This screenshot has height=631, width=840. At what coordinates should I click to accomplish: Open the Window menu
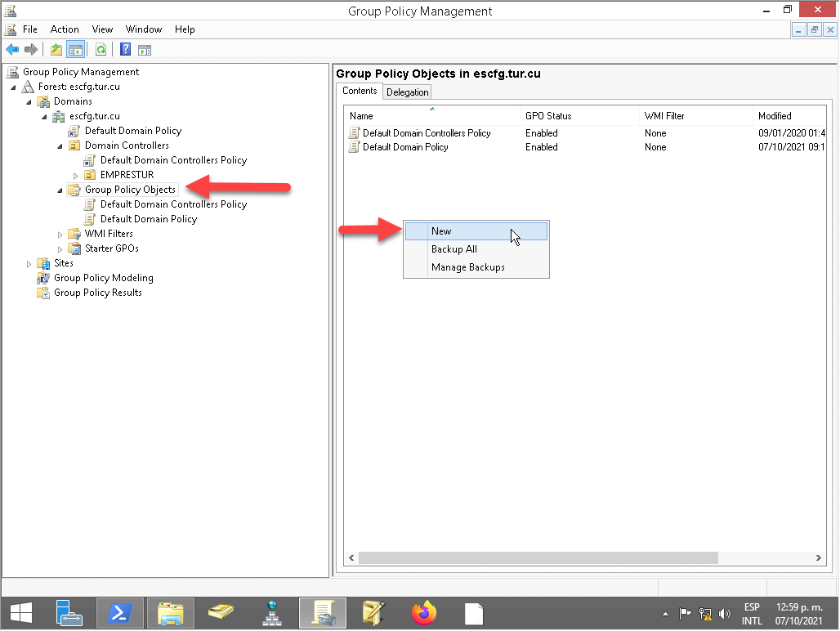click(x=144, y=29)
